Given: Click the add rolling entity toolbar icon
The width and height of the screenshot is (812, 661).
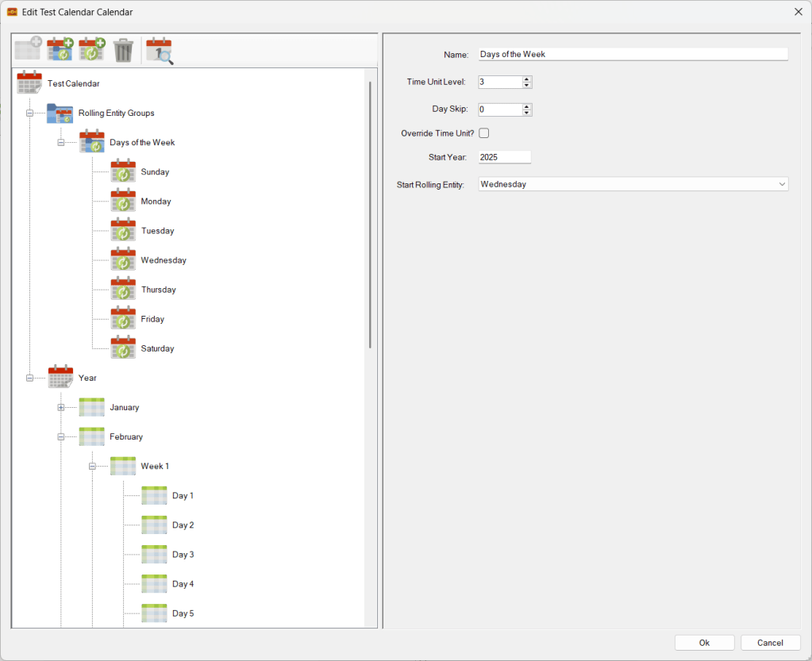Looking at the screenshot, I should point(92,50).
